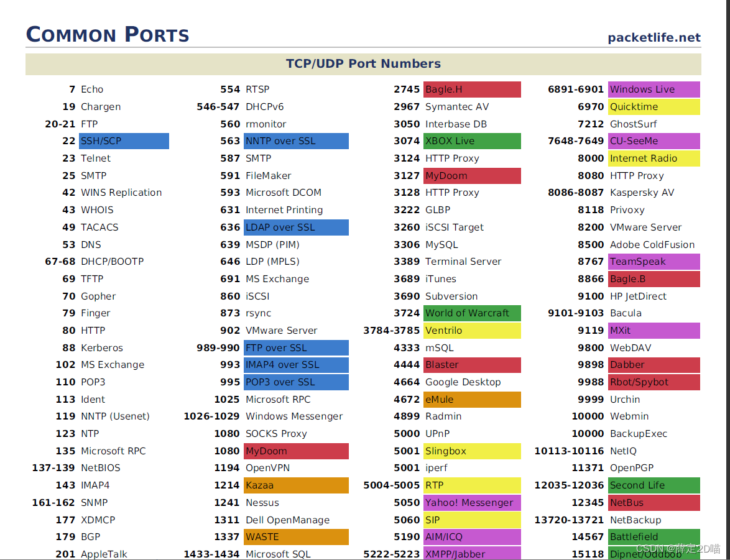Click the orange Kazaa entry

point(296,485)
